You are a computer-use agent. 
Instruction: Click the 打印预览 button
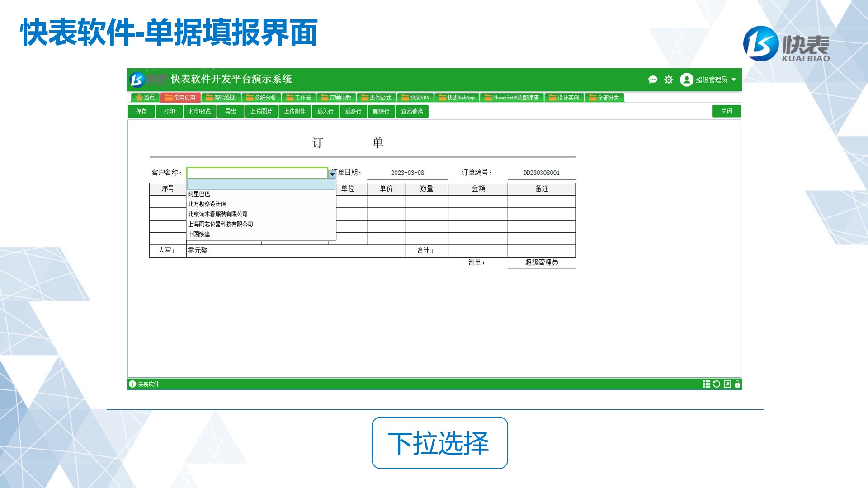point(200,112)
